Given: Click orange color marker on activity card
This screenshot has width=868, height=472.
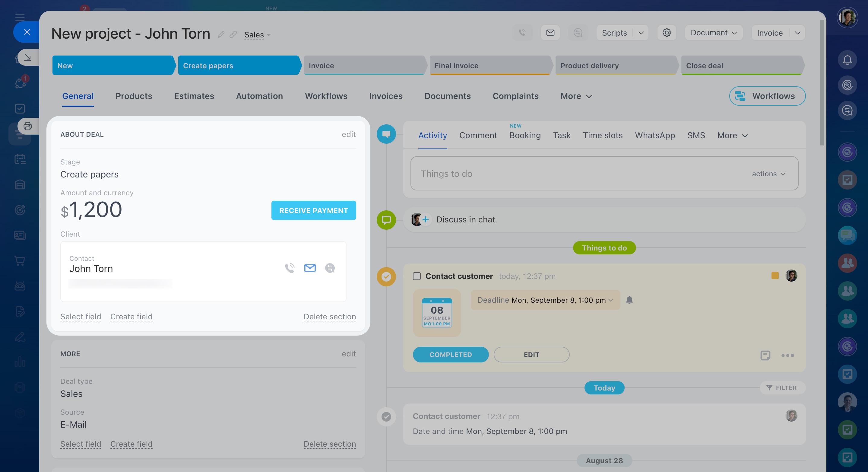Looking at the screenshot, I should pyautogui.click(x=775, y=276).
